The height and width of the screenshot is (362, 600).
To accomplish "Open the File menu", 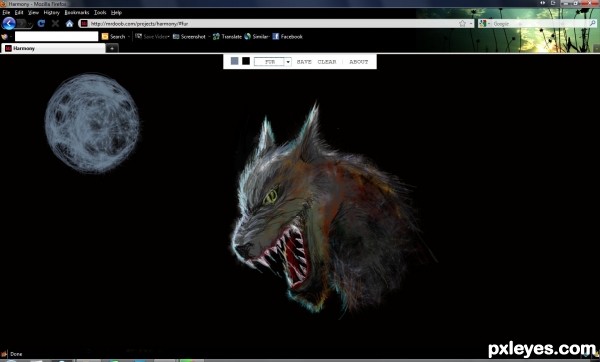I will (x=6, y=13).
